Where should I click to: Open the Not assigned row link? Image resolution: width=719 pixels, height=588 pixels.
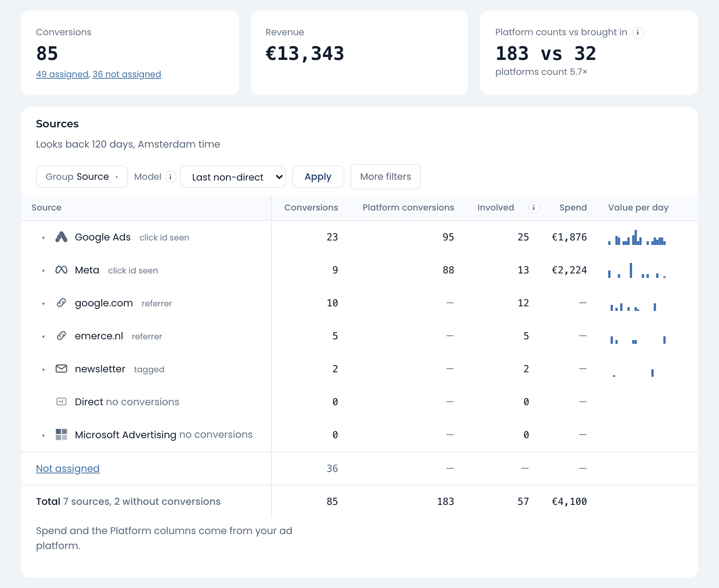pos(68,469)
